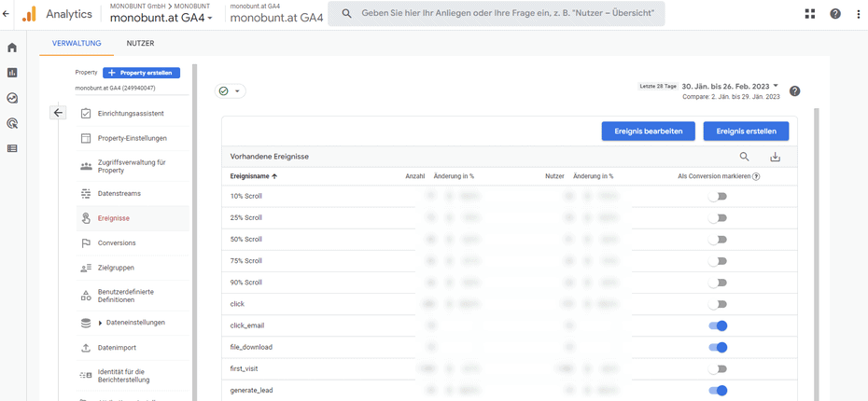Click the Zielgruppen audience icon
This screenshot has height=401, width=868.
pyautogui.click(x=86, y=268)
